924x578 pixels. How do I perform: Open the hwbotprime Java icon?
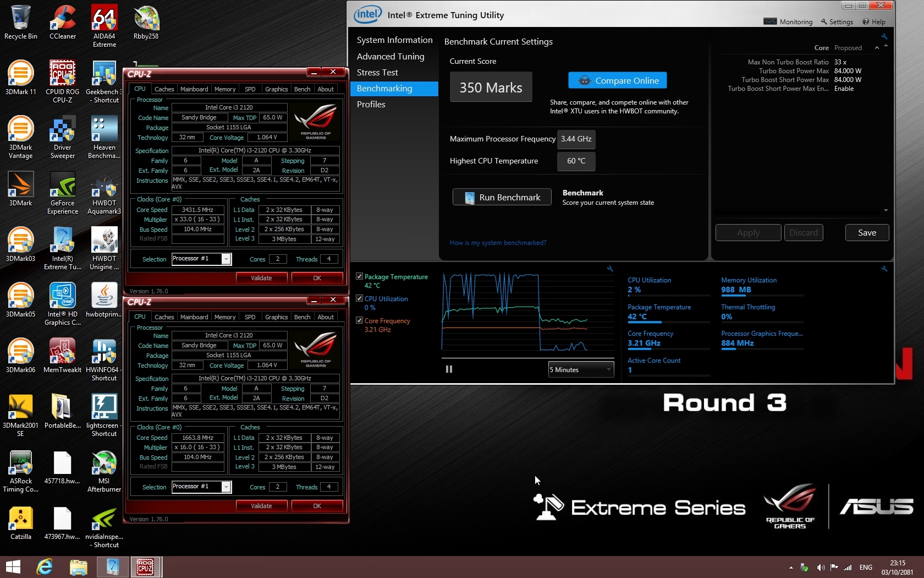point(105,299)
